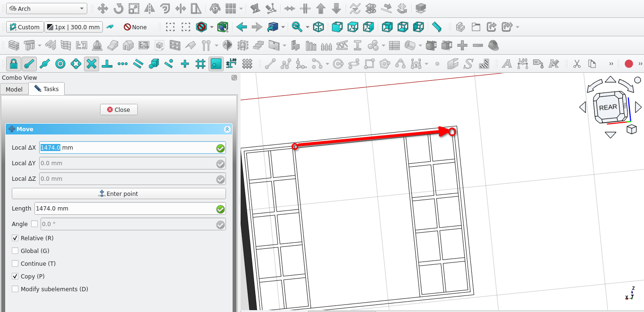Click the snap to center icon

coord(60,64)
